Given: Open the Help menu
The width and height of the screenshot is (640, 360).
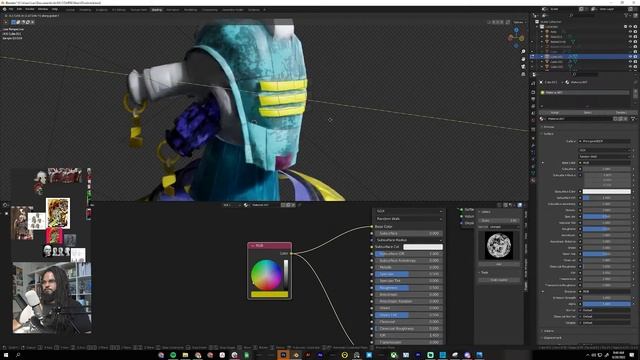Looking at the screenshot, I should [55, 9].
